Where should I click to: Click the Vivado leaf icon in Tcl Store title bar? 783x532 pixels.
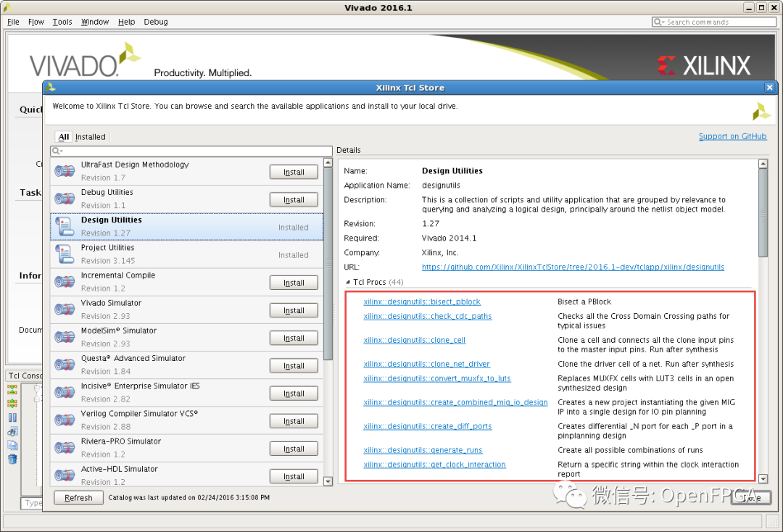point(50,87)
